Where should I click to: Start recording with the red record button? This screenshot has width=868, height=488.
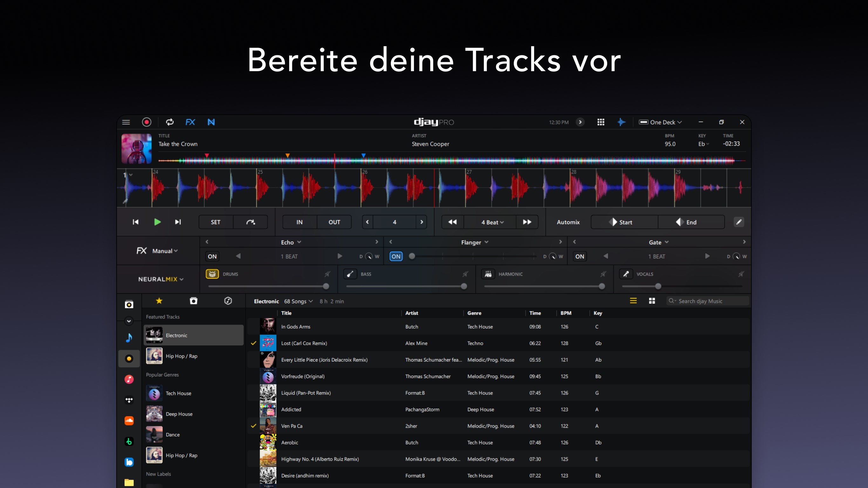click(146, 122)
